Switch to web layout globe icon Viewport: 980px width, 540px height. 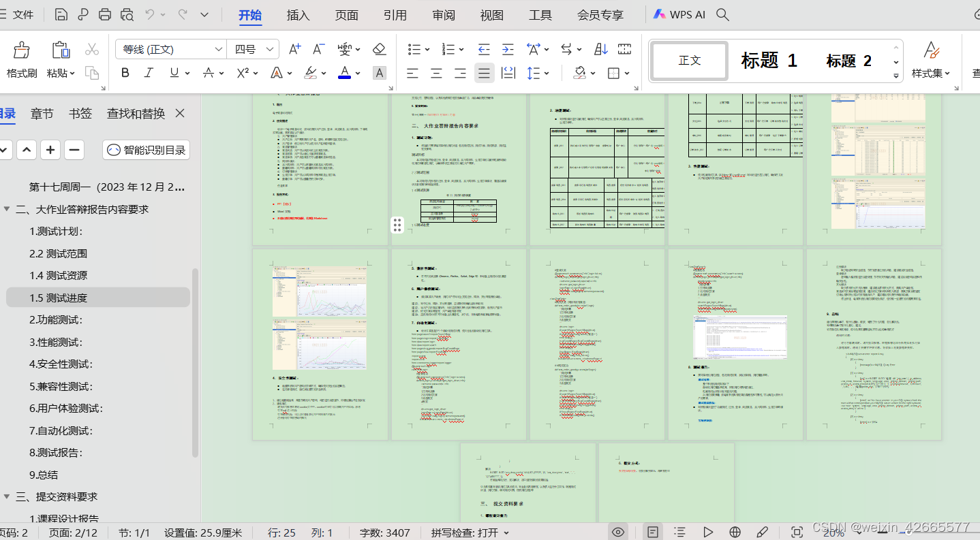pos(735,532)
